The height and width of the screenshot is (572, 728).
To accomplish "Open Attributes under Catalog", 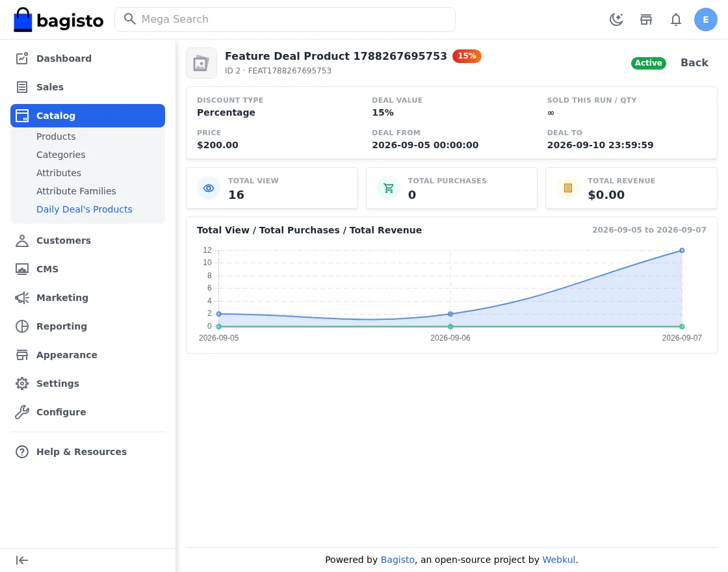I will (58, 173).
